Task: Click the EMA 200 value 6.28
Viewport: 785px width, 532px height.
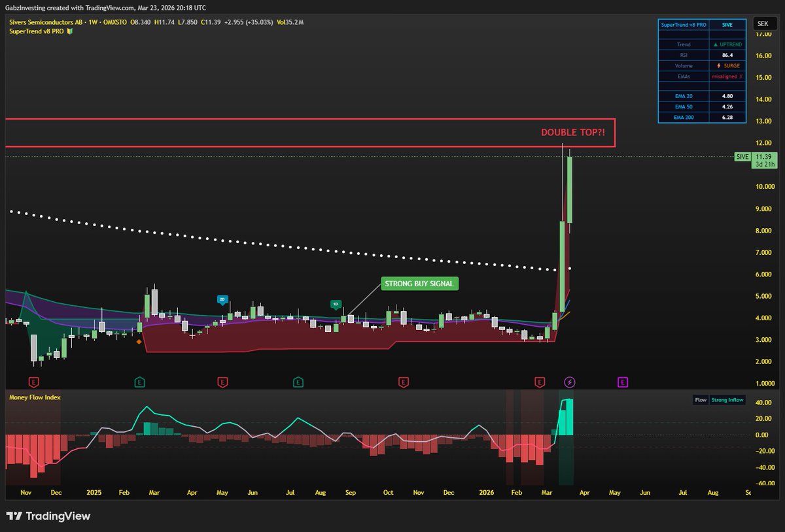Action: [x=727, y=117]
